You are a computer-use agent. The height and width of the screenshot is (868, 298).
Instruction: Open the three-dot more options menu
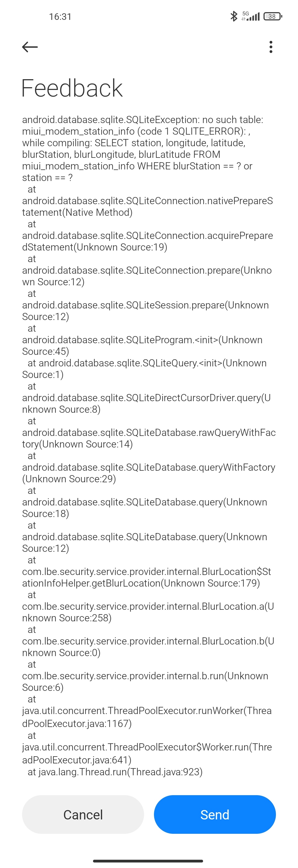[271, 47]
